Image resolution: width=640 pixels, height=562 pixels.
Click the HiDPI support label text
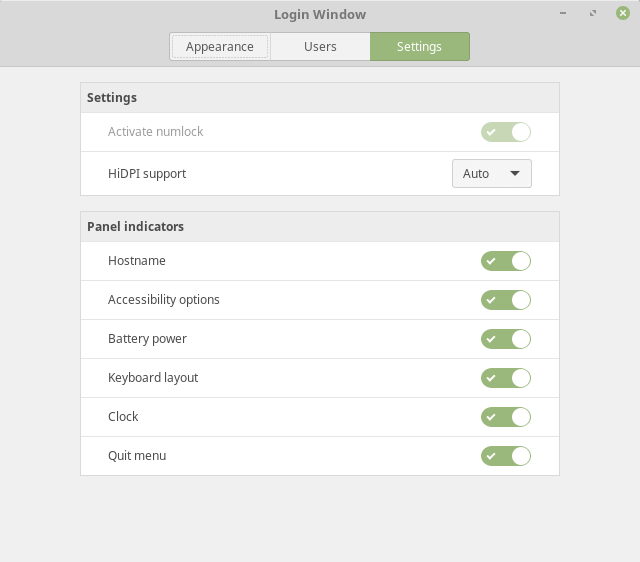(147, 174)
